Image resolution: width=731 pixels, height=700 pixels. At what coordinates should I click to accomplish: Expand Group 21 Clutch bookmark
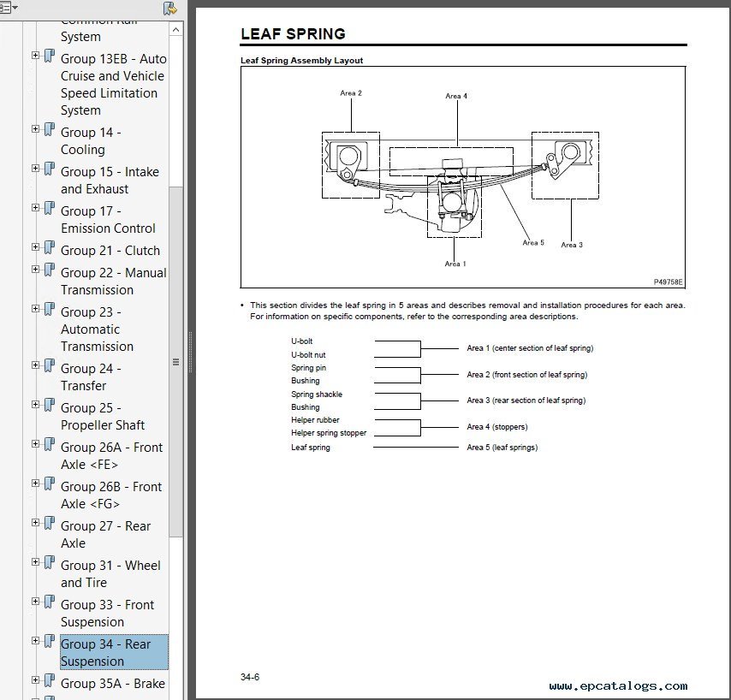(35, 247)
